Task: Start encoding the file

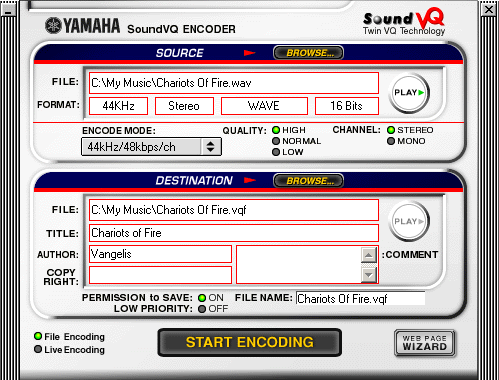Action: (x=250, y=342)
